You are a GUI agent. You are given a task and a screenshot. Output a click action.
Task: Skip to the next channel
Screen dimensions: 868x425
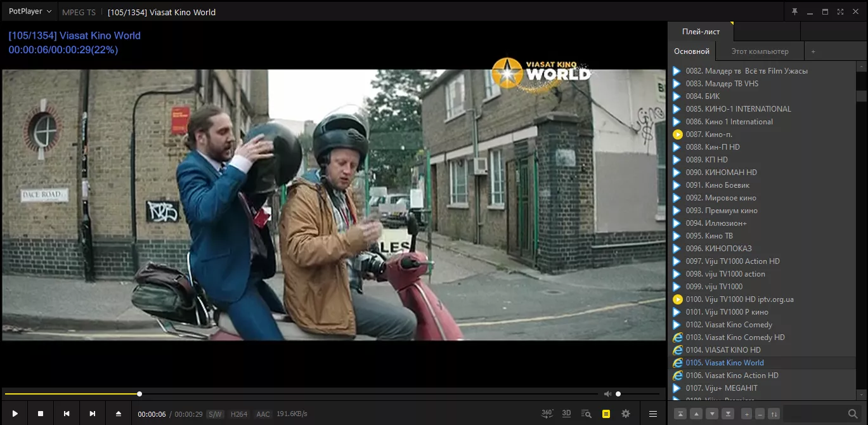click(x=93, y=414)
